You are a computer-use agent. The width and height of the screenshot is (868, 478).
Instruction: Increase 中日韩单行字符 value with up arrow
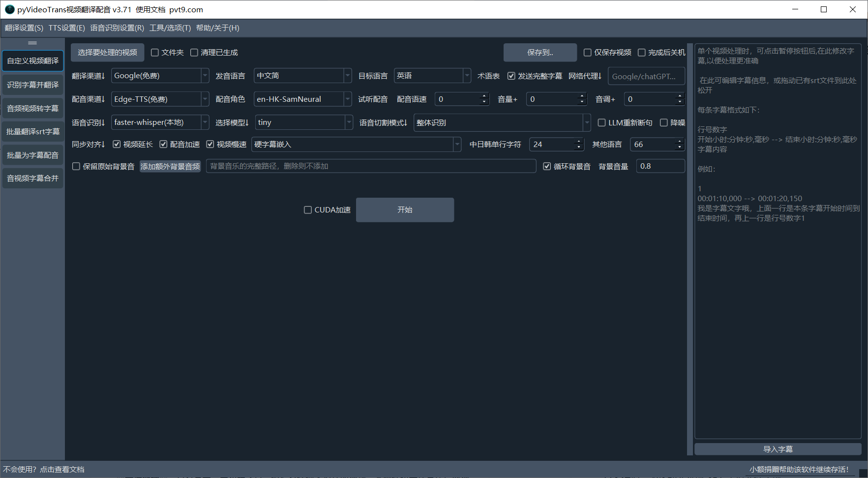point(579,141)
